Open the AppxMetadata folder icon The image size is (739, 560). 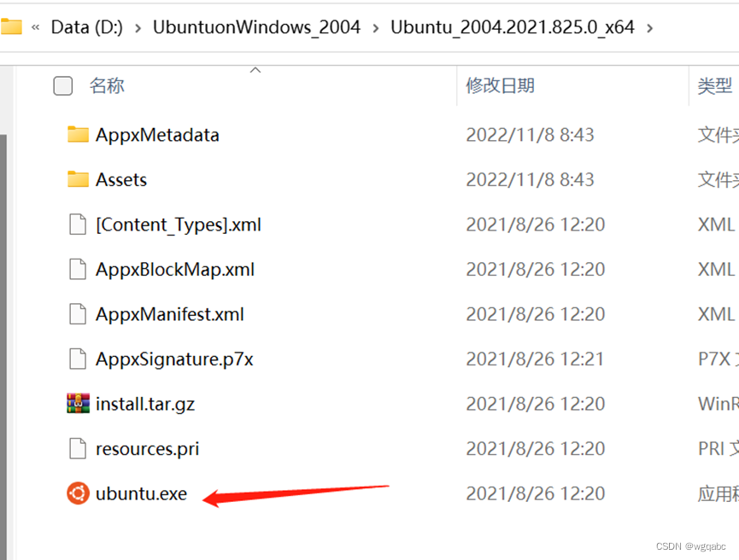[77, 135]
